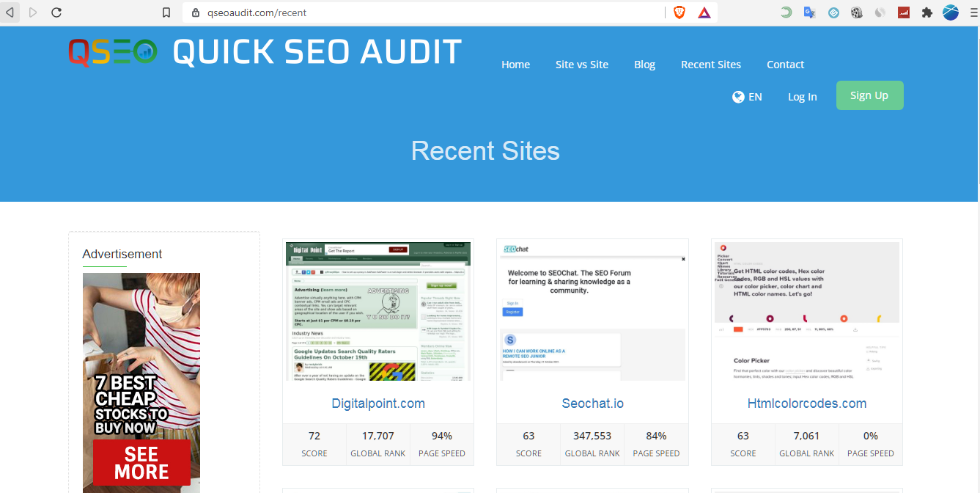
Task: Click Htmlcolorcodes page speed 0%
Action: 871,436
